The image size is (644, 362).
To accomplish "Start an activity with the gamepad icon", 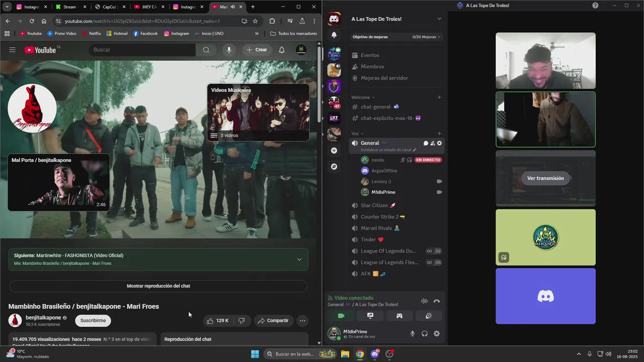I will (x=399, y=316).
